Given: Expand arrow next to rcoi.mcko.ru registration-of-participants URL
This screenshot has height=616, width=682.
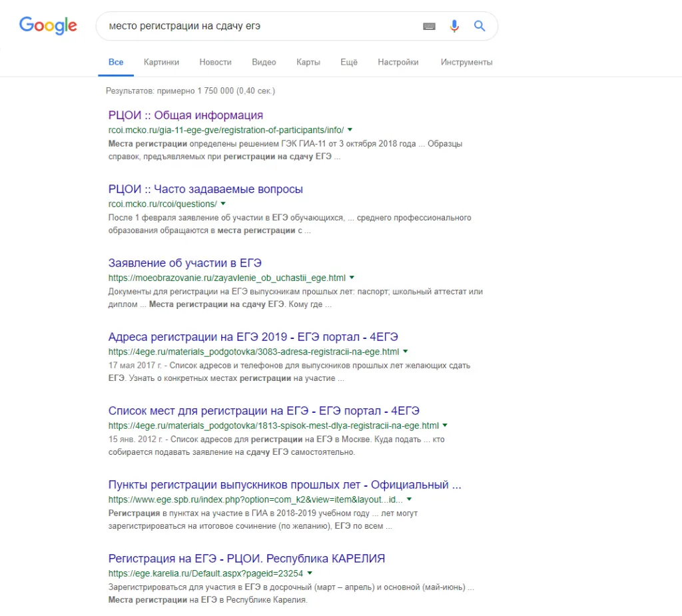Looking at the screenshot, I should pyautogui.click(x=350, y=130).
